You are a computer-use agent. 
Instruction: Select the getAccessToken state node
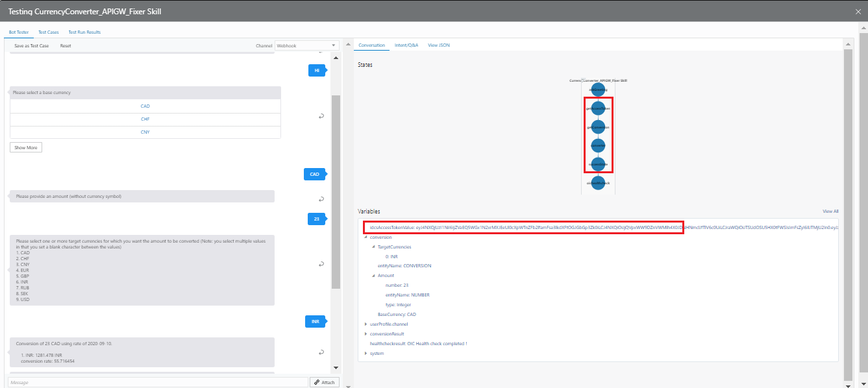[x=598, y=108]
